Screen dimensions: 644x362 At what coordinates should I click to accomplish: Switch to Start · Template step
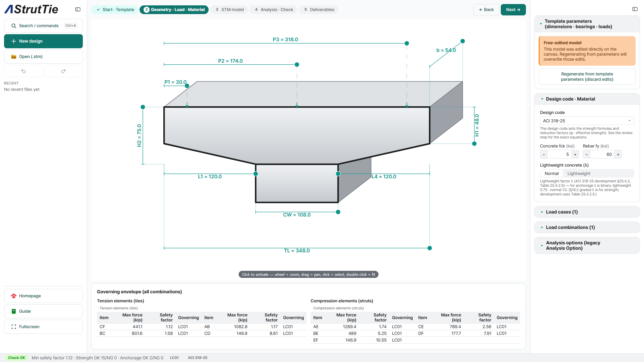coord(115,10)
